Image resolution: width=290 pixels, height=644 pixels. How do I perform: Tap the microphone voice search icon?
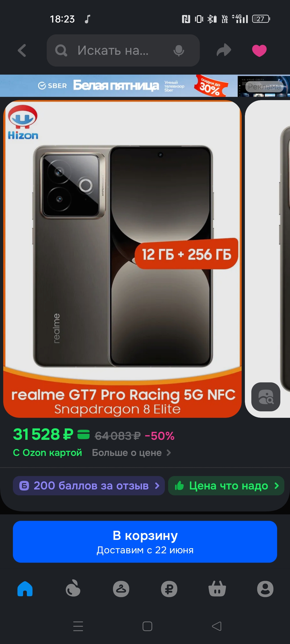pyautogui.click(x=179, y=50)
